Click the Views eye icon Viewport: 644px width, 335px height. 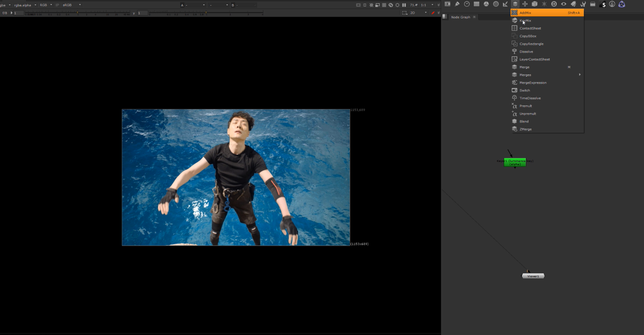[x=564, y=4]
